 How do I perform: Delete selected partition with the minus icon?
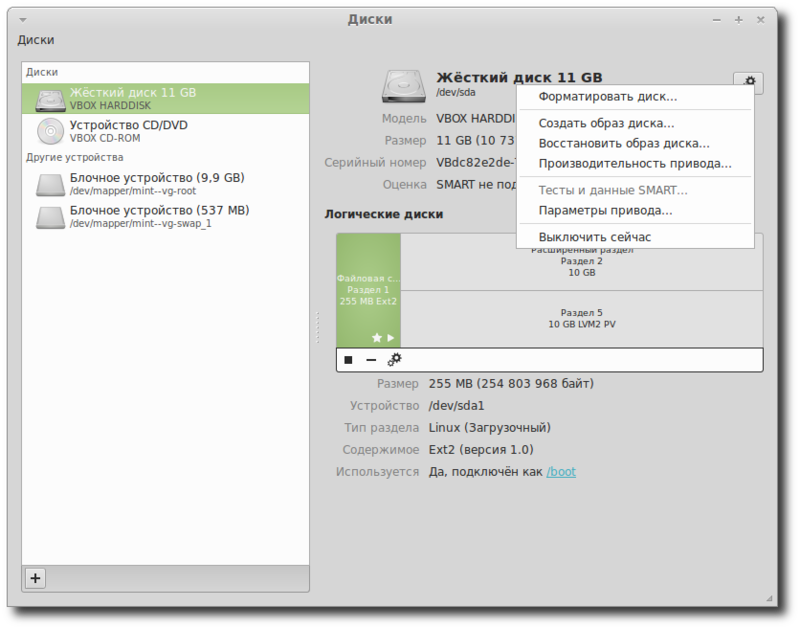tap(371, 357)
